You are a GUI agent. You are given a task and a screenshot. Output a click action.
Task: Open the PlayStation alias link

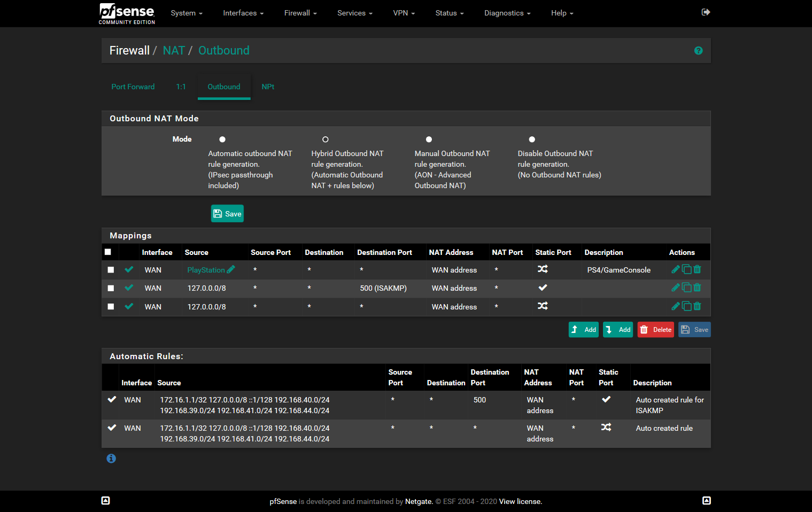pyautogui.click(x=206, y=270)
